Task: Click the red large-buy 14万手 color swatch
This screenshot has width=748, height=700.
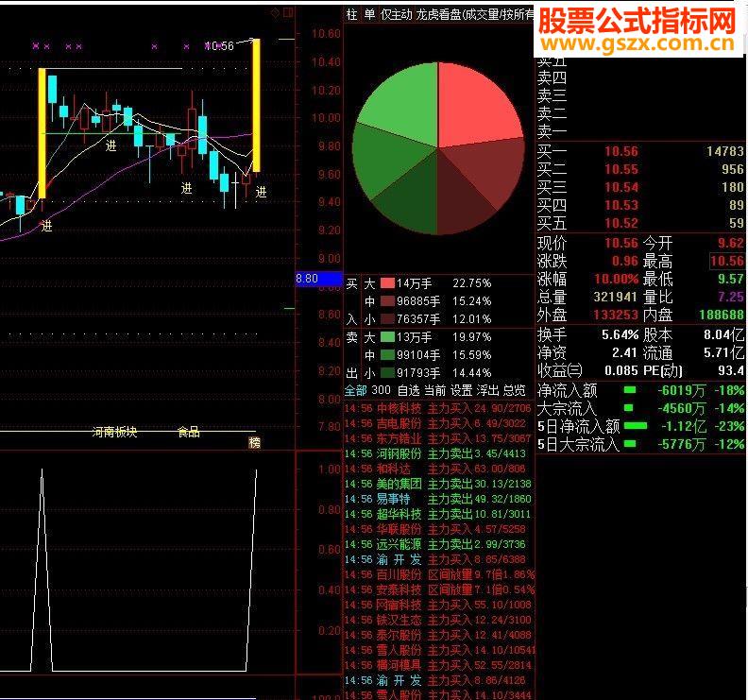Action: click(387, 283)
